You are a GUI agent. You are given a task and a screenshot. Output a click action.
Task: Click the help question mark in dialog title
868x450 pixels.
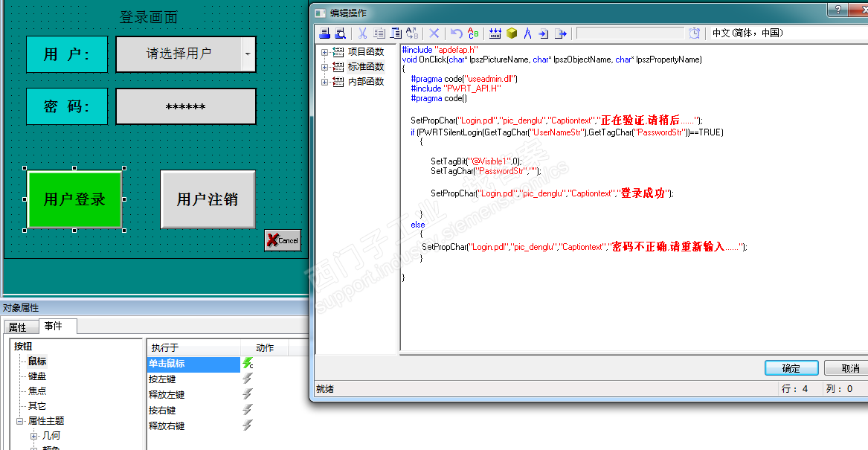click(838, 10)
